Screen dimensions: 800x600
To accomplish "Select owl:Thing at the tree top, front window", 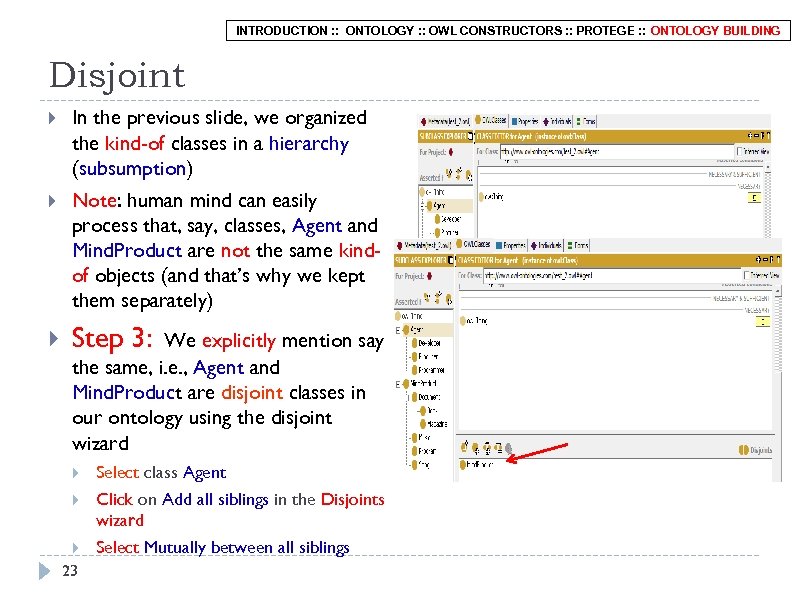I will click(x=409, y=316).
